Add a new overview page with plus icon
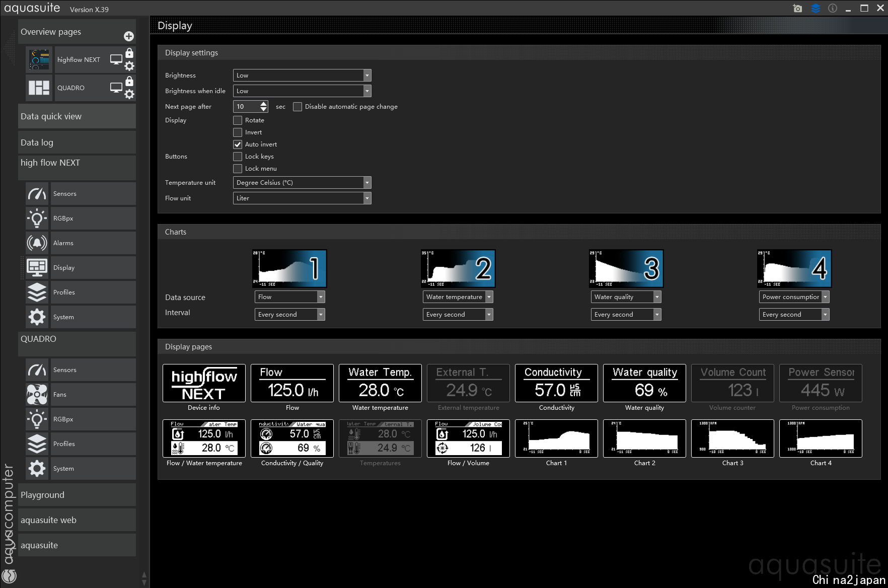The width and height of the screenshot is (888, 588). [x=129, y=36]
